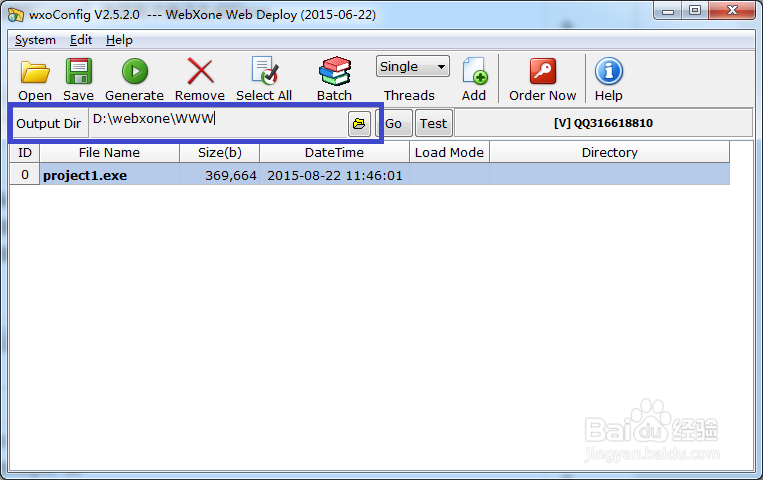Click the Test button
This screenshot has width=763, height=480.
click(x=434, y=124)
